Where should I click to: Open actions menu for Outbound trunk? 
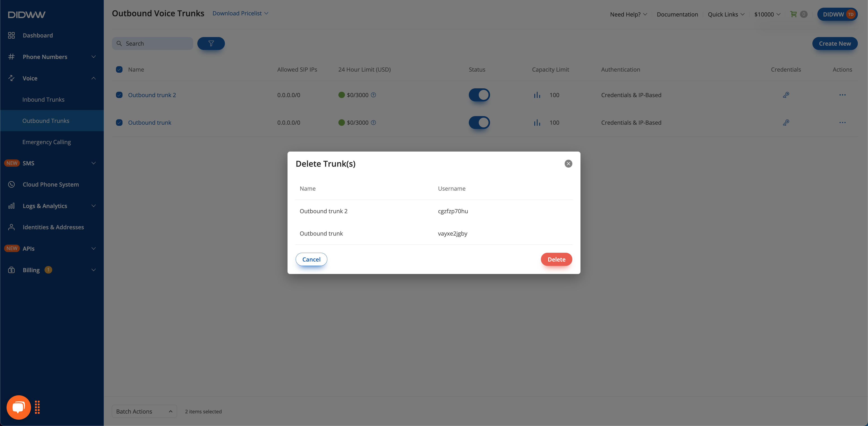(842, 123)
